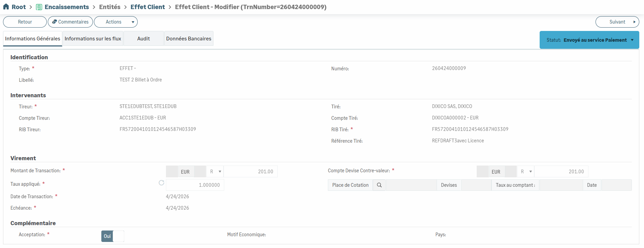Image resolution: width=644 pixels, height=248 pixels.
Task: Open the R dropdown in Compte Devise Contre-valeur
Action: pos(526,172)
